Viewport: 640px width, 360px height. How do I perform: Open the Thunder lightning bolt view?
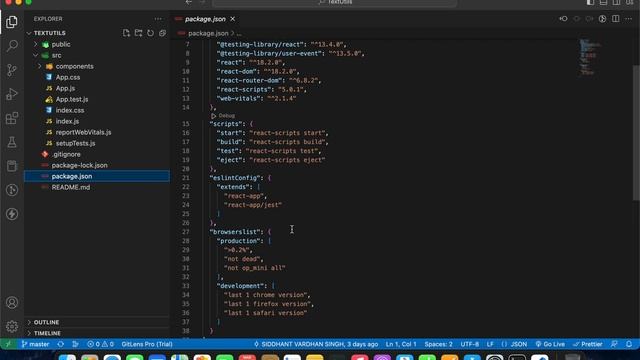12,214
